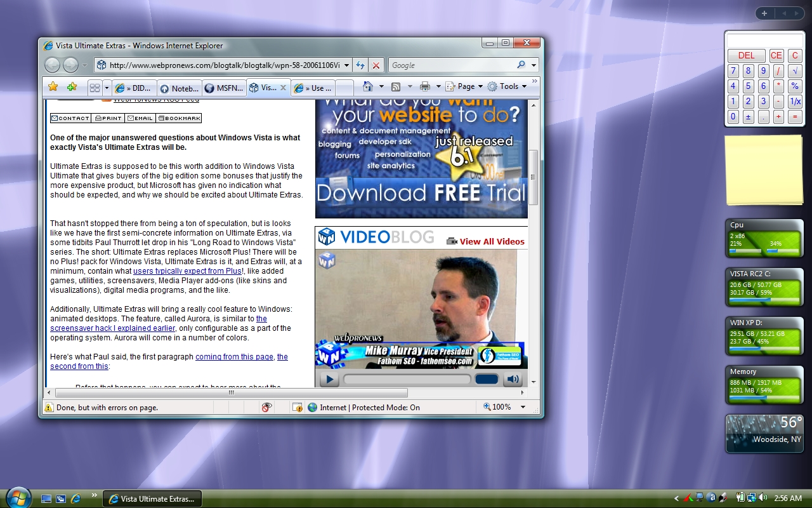Click the yellow sticky Notes gadget
The width and height of the screenshot is (812, 508).
[764, 169]
